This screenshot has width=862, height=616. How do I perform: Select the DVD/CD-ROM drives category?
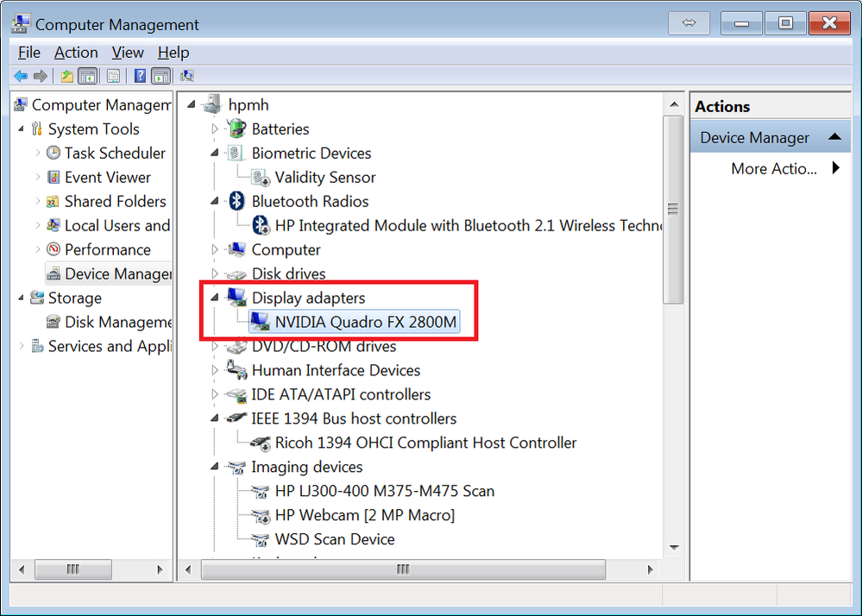(324, 346)
